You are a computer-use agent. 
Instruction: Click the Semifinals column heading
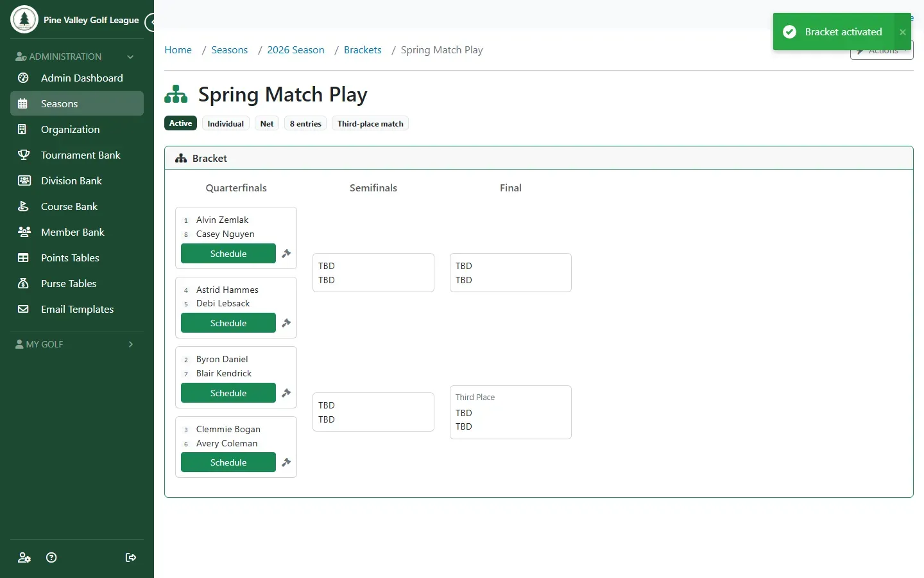click(373, 188)
